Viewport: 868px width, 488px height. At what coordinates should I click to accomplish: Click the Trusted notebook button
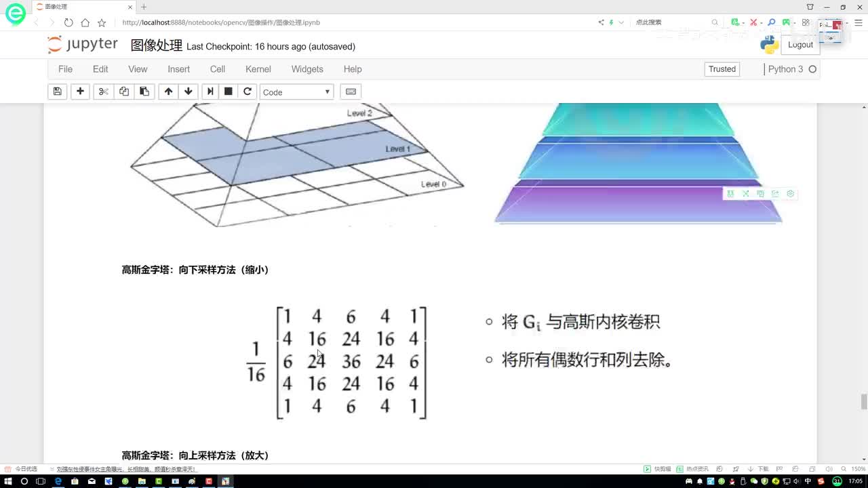tap(722, 69)
